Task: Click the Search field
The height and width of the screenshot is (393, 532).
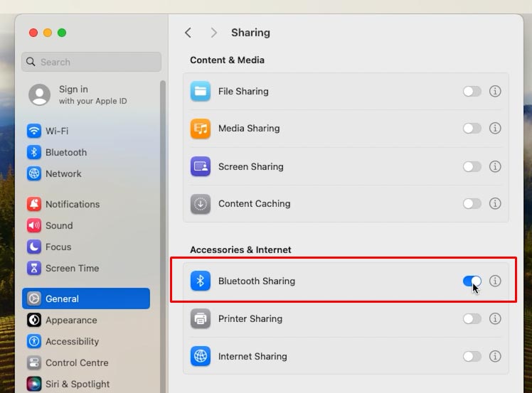Action: [x=91, y=62]
